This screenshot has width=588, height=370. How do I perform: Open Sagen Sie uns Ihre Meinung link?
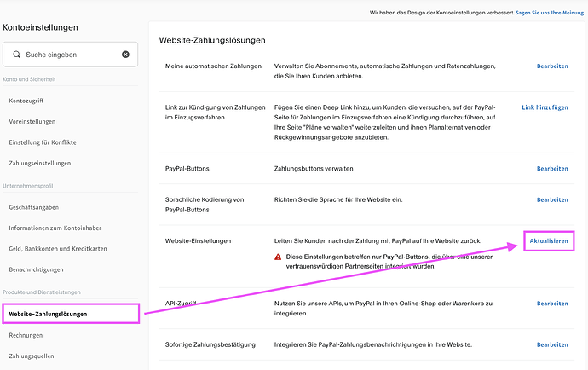click(551, 13)
